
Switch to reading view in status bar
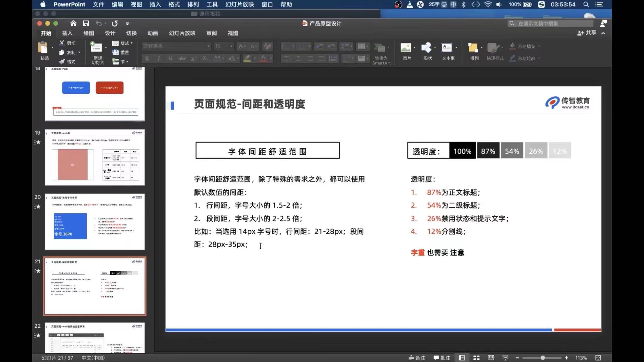coord(491,358)
